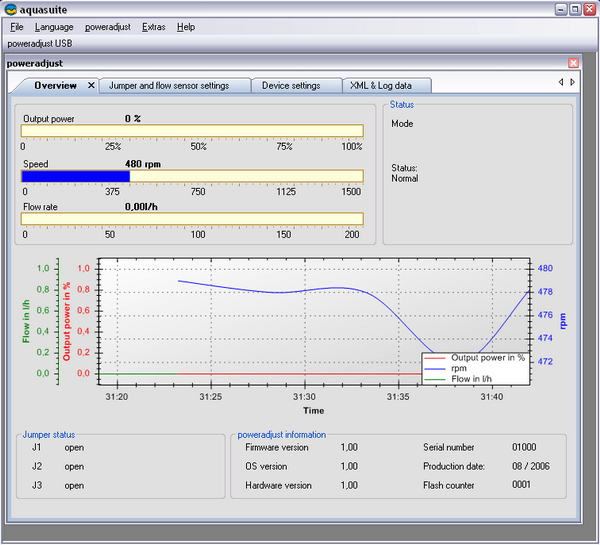Viewport: 600px width, 545px height.
Task: Close the Overview tab with its X
Action: (x=91, y=85)
